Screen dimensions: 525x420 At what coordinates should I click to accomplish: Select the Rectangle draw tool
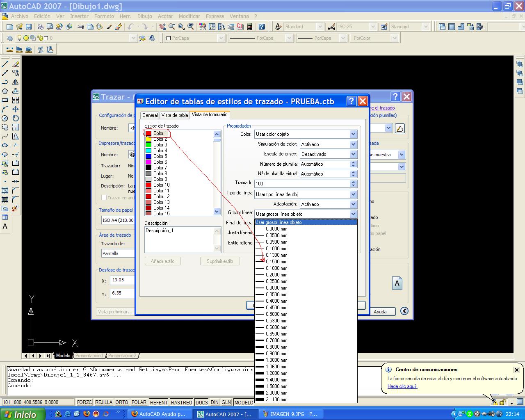(x=5, y=100)
